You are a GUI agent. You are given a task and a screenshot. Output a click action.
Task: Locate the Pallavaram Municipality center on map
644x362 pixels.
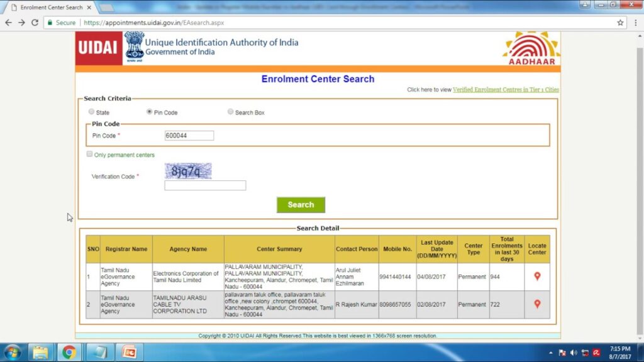coord(537,277)
